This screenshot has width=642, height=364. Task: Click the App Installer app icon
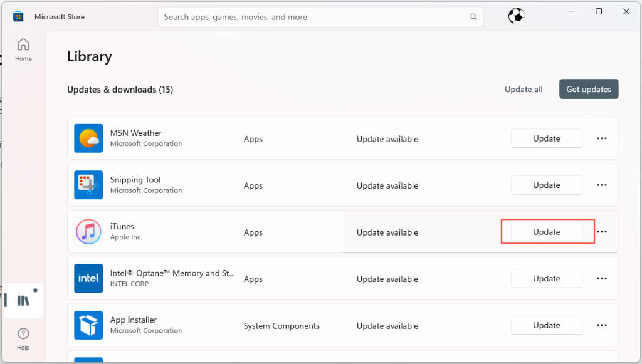click(88, 325)
